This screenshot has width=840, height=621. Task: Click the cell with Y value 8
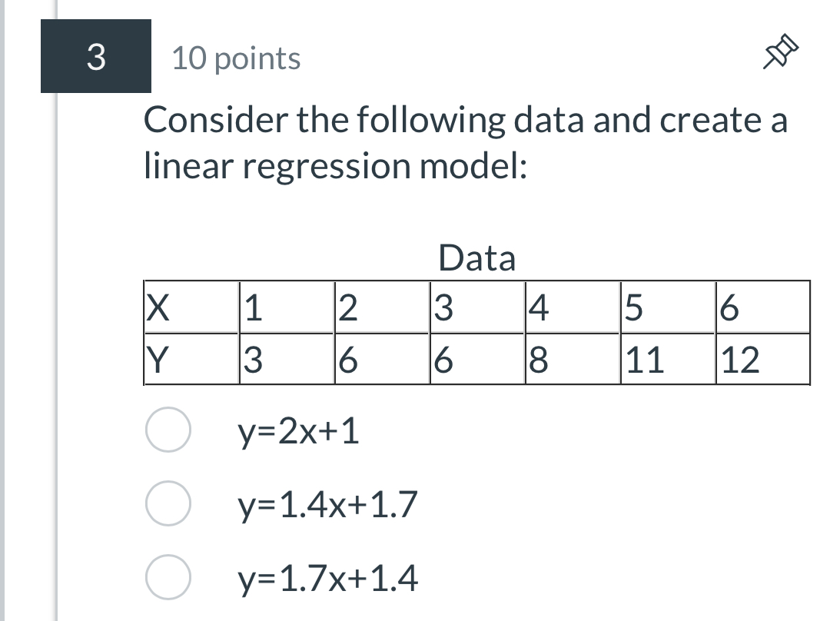click(x=571, y=360)
